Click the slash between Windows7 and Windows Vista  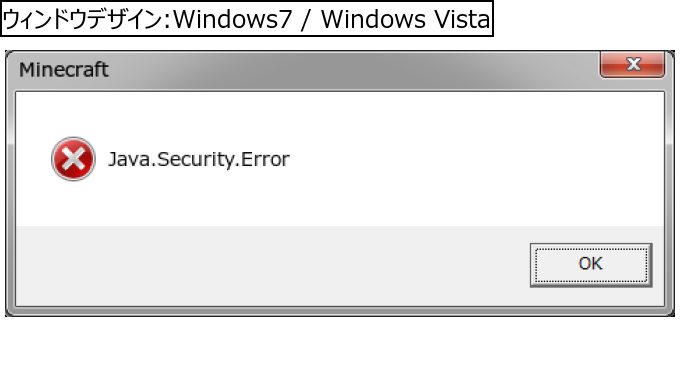pyautogui.click(x=307, y=20)
